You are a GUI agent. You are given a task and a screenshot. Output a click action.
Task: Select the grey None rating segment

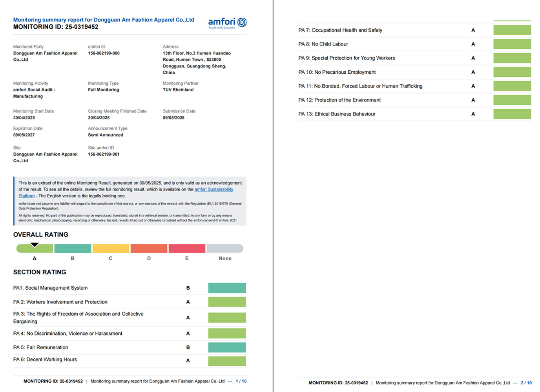(225, 249)
